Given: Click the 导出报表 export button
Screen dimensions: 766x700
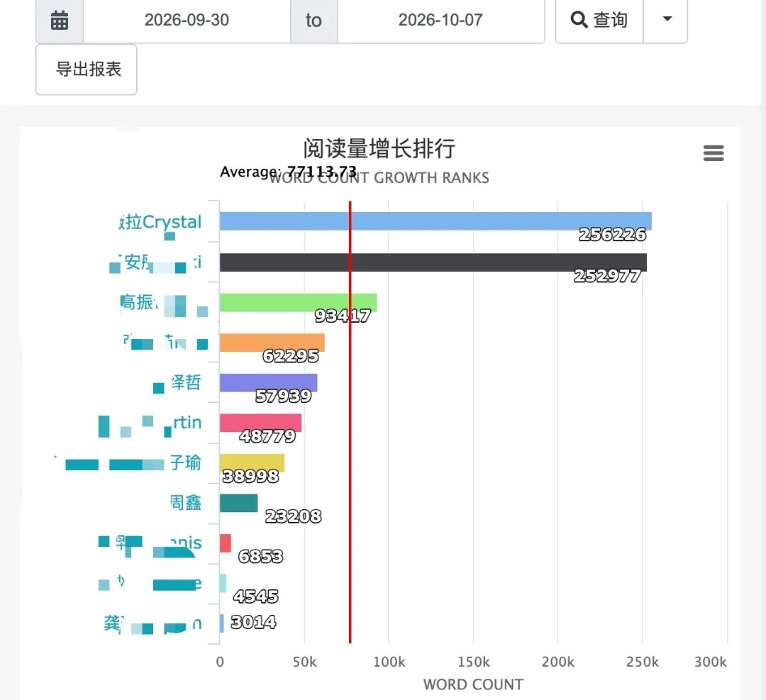Looking at the screenshot, I should tap(86, 70).
